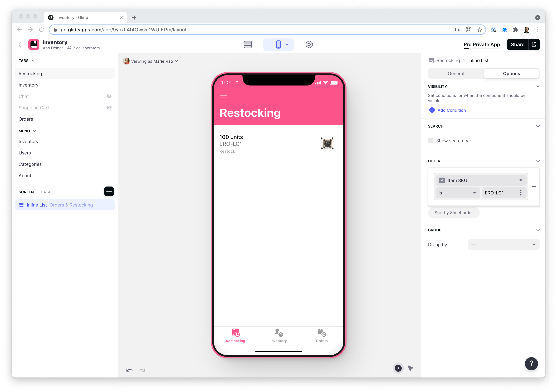This screenshot has width=557, height=392.
Task: Click Add Condition link
Action: (451, 110)
